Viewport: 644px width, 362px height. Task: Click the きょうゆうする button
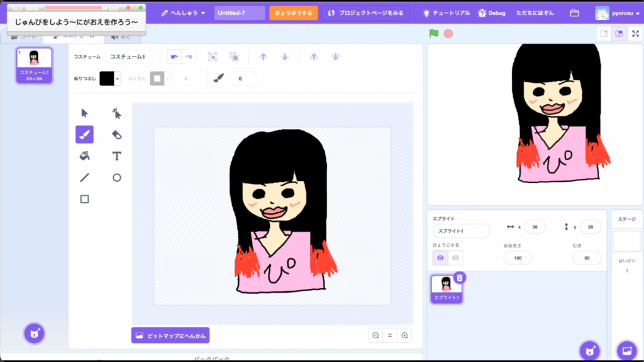[x=293, y=13]
